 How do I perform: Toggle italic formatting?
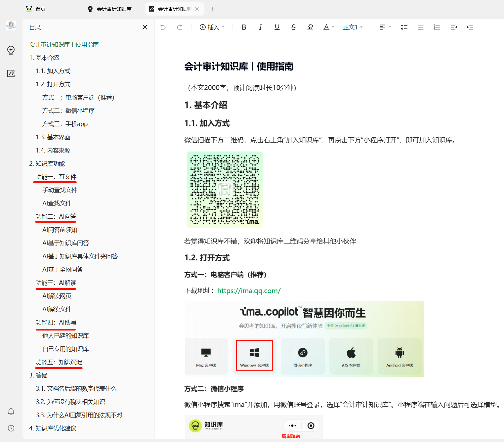coord(261,27)
